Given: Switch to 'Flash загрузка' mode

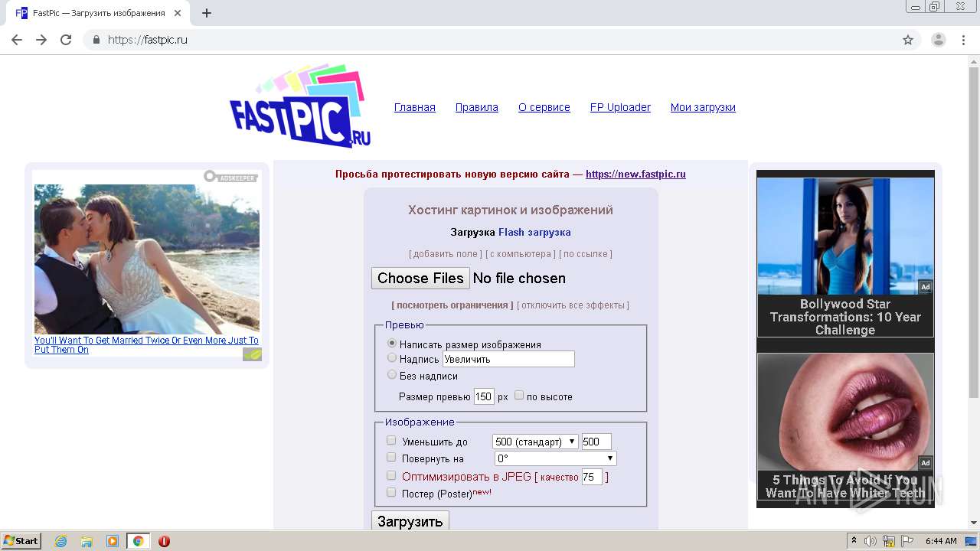Looking at the screenshot, I should click(534, 232).
